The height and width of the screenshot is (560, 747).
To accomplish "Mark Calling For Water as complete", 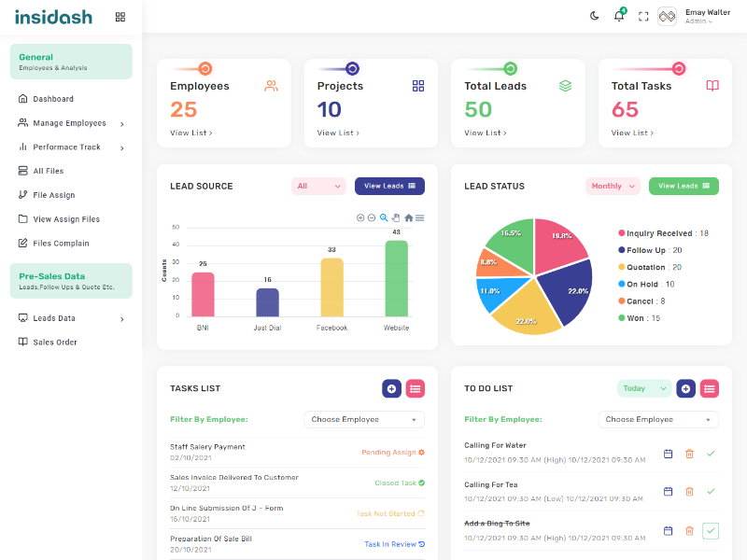I will point(711,454).
